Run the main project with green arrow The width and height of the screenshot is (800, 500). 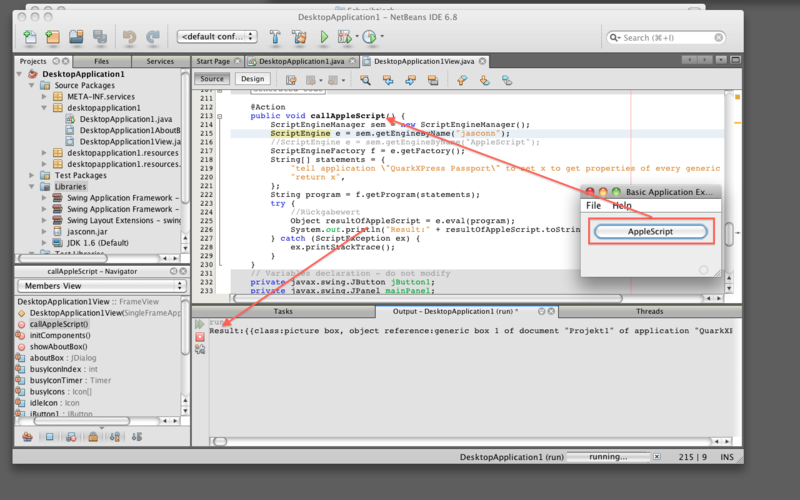tap(324, 37)
